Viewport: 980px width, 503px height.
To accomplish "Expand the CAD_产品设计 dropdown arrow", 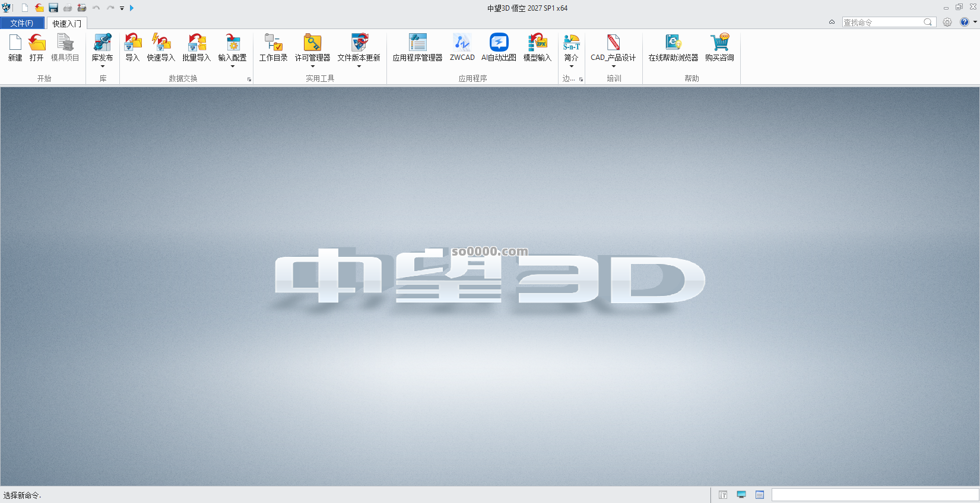I will [x=613, y=66].
